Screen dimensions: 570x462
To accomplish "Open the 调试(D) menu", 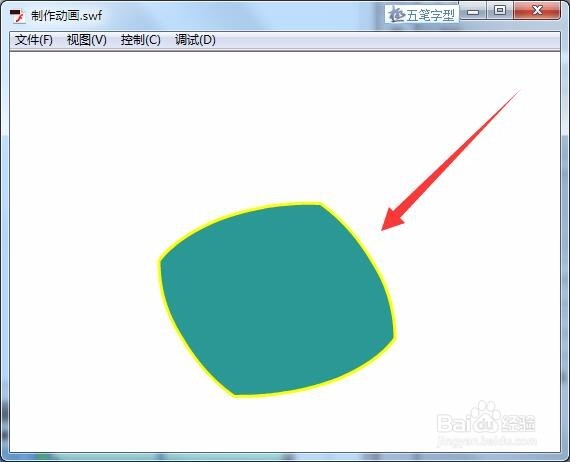I will pos(195,40).
